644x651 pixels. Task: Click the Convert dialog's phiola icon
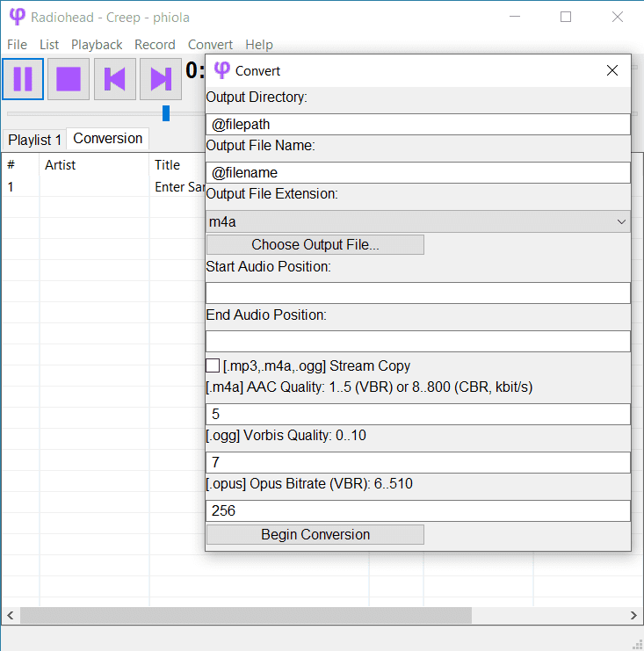221,70
